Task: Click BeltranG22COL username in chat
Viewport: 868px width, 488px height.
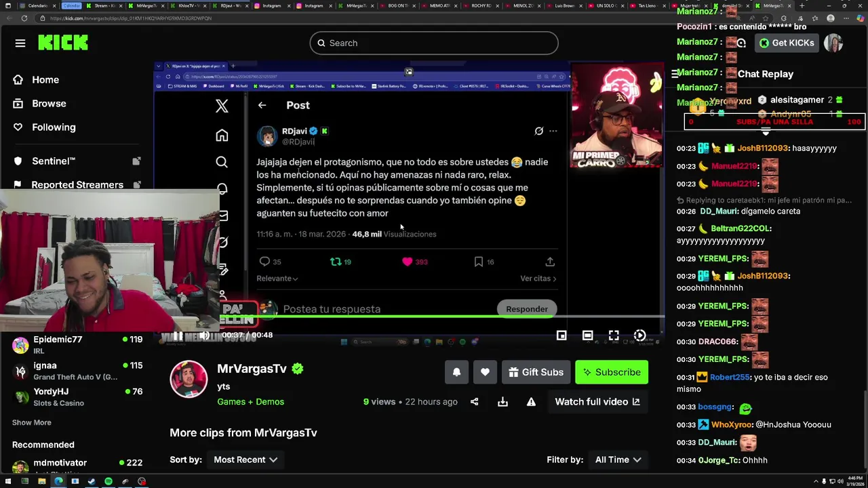Action: 741,229
